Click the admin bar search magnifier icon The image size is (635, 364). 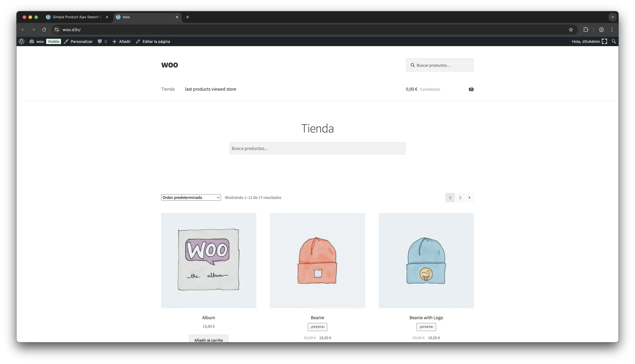613,41
